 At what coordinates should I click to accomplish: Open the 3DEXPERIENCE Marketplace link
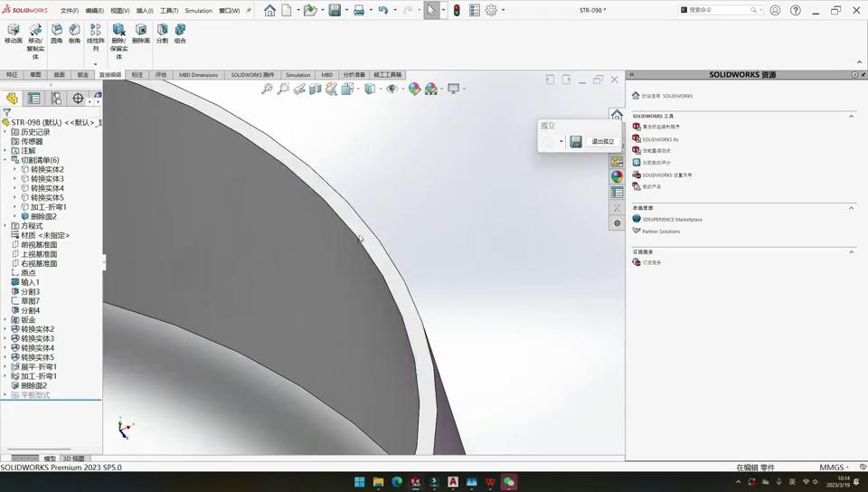point(672,219)
